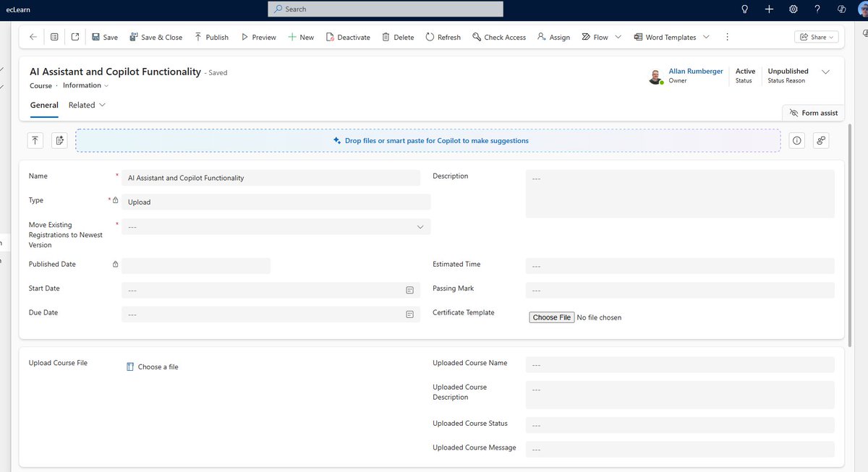Open the Information form selector

86,85
